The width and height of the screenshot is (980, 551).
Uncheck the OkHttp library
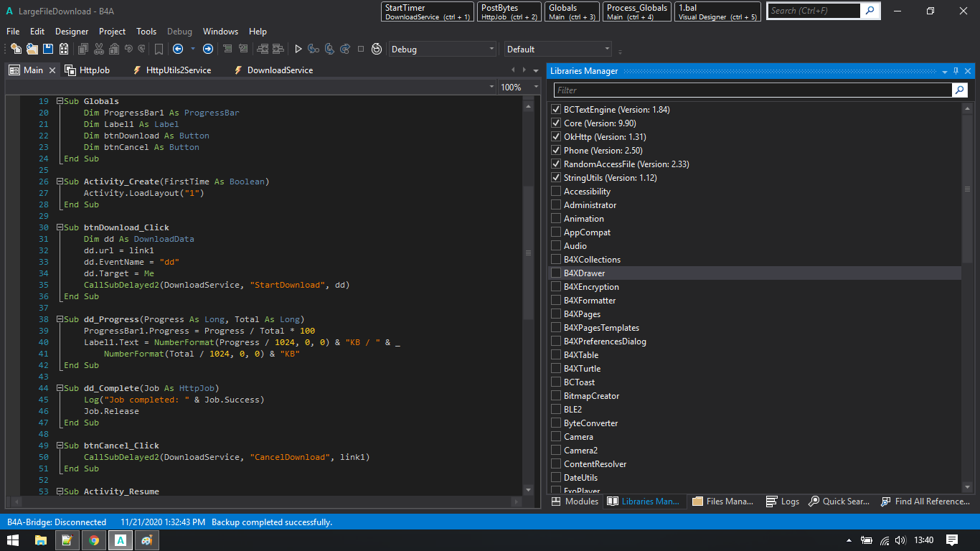tap(556, 137)
